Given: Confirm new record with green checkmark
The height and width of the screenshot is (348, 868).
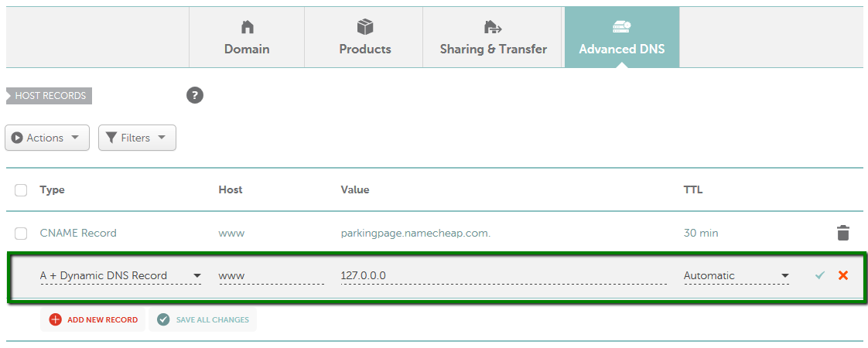Looking at the screenshot, I should [820, 275].
